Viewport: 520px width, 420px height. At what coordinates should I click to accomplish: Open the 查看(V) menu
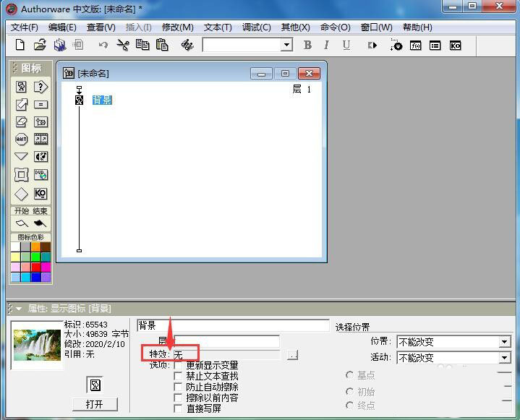click(101, 27)
